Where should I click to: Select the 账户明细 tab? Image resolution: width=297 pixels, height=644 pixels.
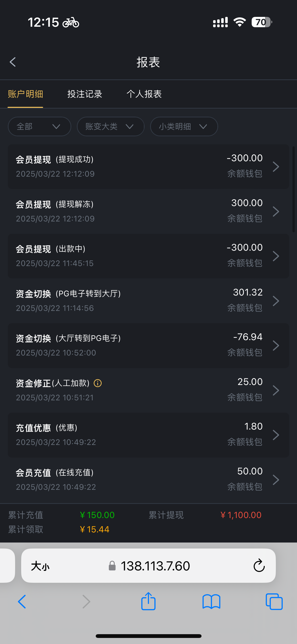[25, 94]
